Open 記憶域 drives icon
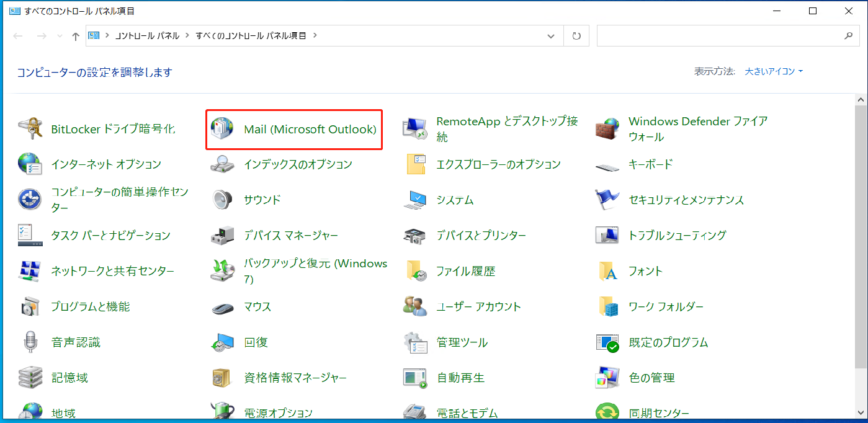 30,377
